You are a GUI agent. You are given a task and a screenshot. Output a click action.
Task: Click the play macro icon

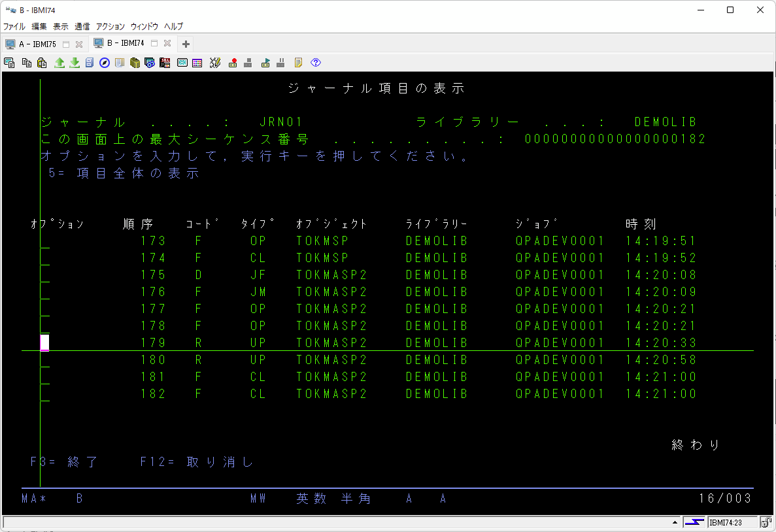265,63
